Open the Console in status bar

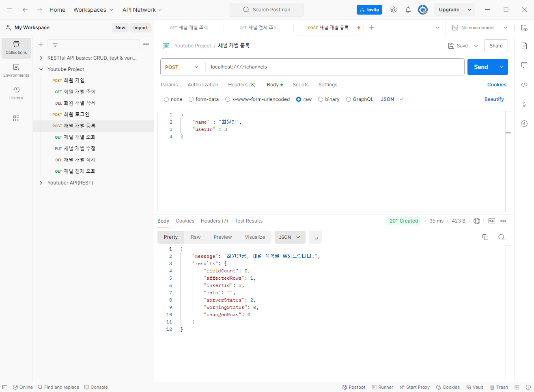96,387
